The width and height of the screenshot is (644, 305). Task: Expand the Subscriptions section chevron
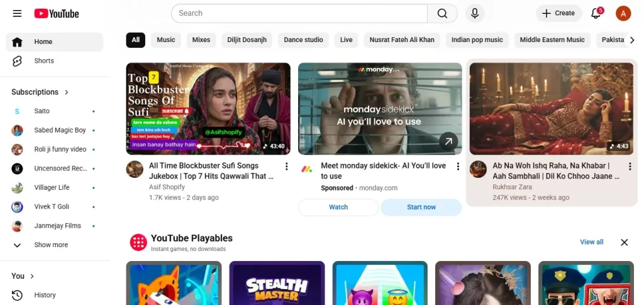[x=67, y=92]
